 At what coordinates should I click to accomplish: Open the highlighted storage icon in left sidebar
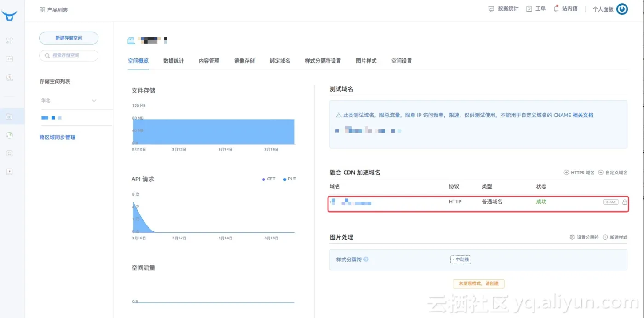10,116
